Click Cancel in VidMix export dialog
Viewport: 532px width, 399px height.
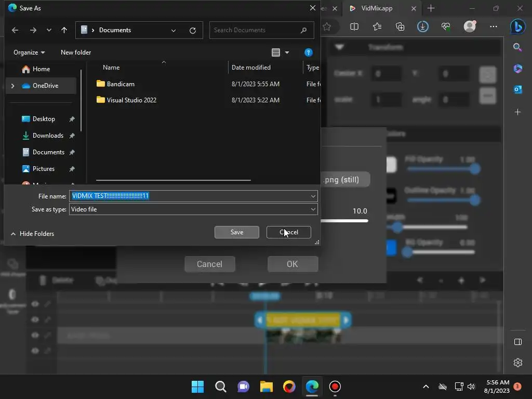pos(210,264)
